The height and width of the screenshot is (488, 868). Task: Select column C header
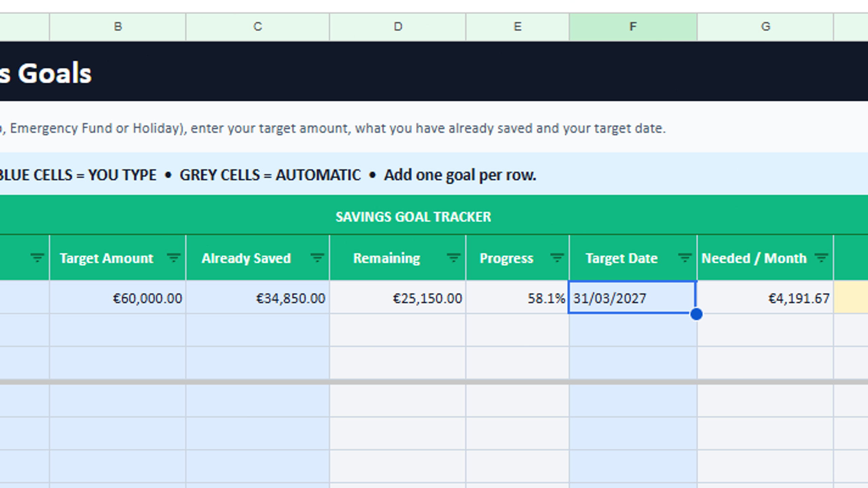[x=258, y=27]
